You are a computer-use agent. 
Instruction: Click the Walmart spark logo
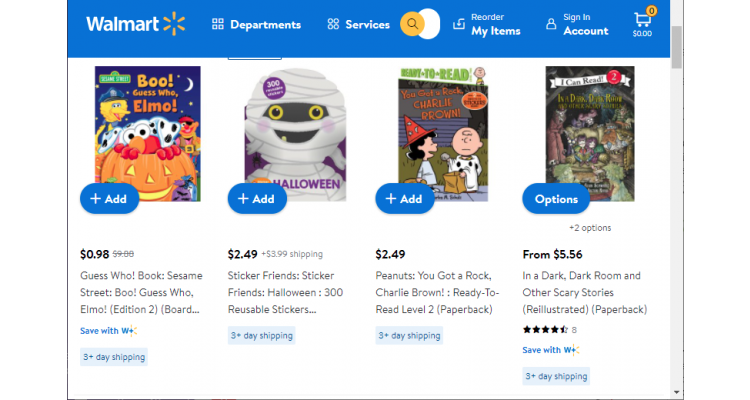[x=174, y=23]
